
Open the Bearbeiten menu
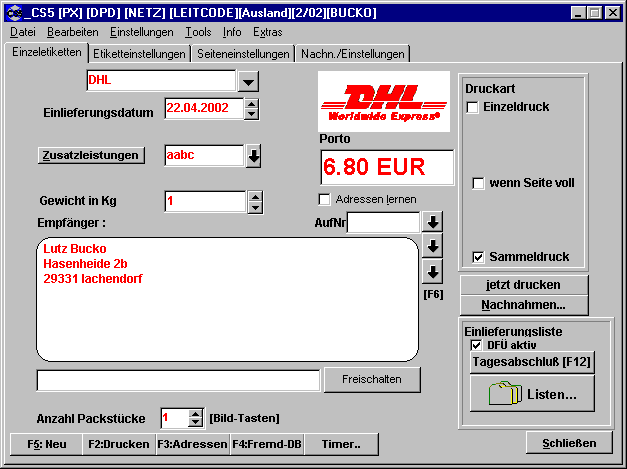(x=73, y=32)
